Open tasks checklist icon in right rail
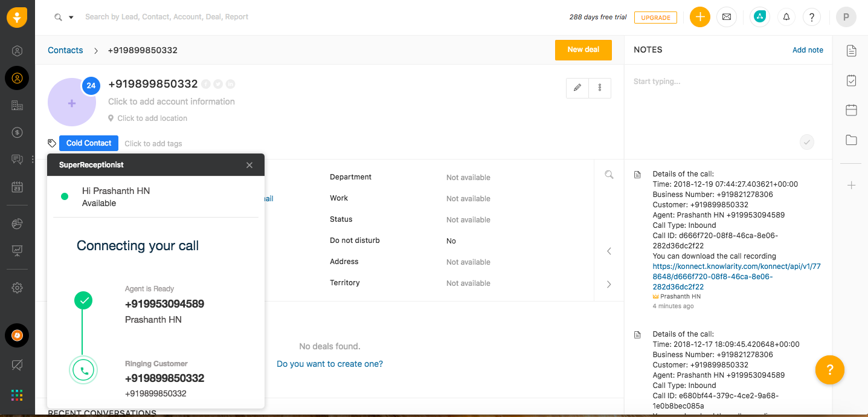This screenshot has width=868, height=417. [x=851, y=80]
